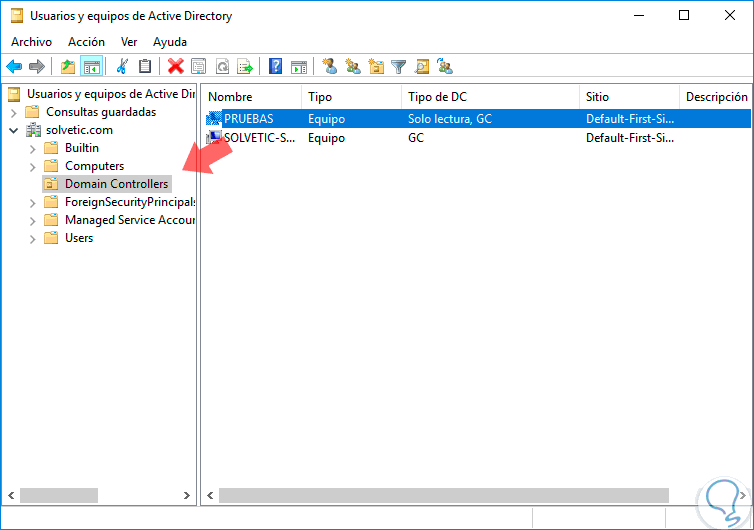Image resolution: width=754 pixels, height=530 pixels.
Task: Add selected objects to a group icon
Action: [x=445, y=66]
